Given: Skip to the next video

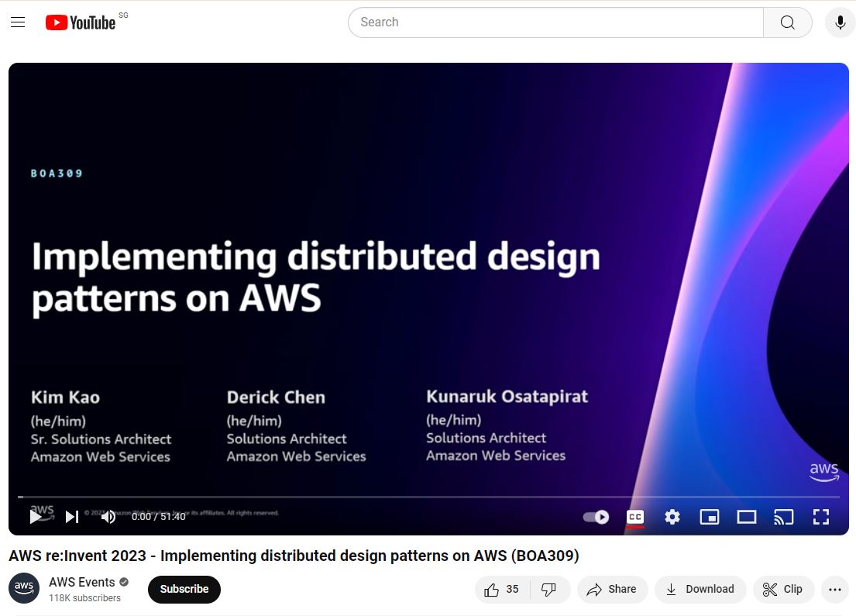Looking at the screenshot, I should tap(72, 517).
